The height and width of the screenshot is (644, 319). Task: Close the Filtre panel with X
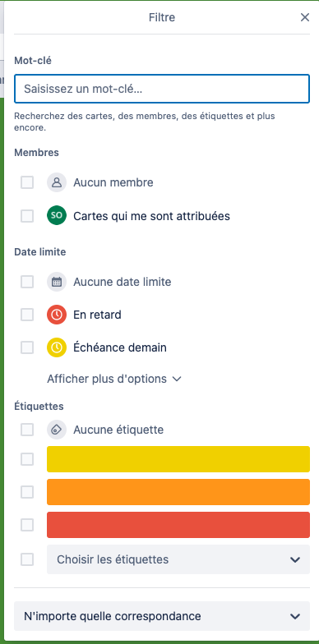(304, 17)
